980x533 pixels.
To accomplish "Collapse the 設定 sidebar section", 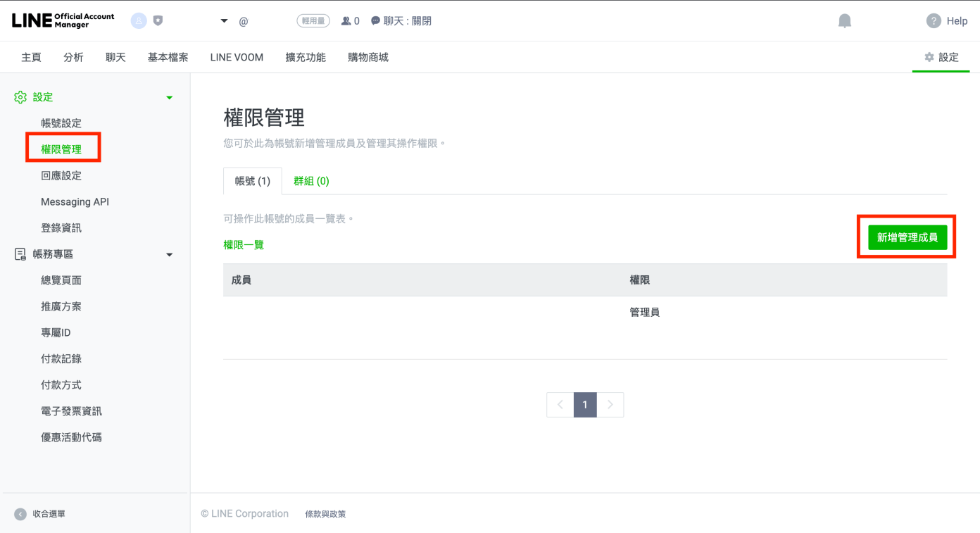I will click(x=169, y=97).
